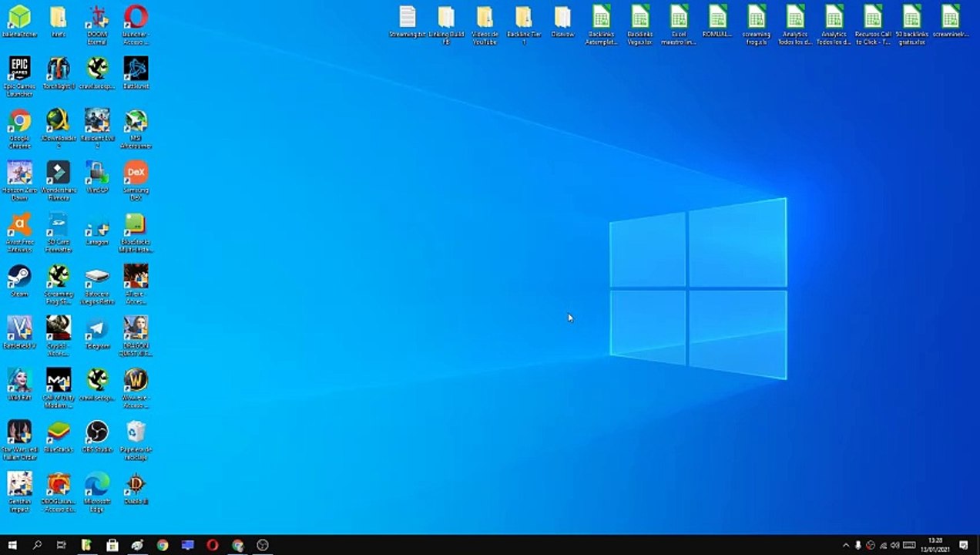The height and width of the screenshot is (555, 980).
Task: Select the balenaEtcher shortcut
Action: coord(19,22)
